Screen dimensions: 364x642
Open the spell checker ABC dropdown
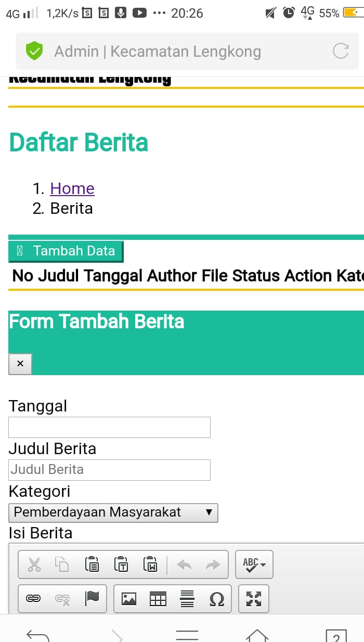(254, 564)
